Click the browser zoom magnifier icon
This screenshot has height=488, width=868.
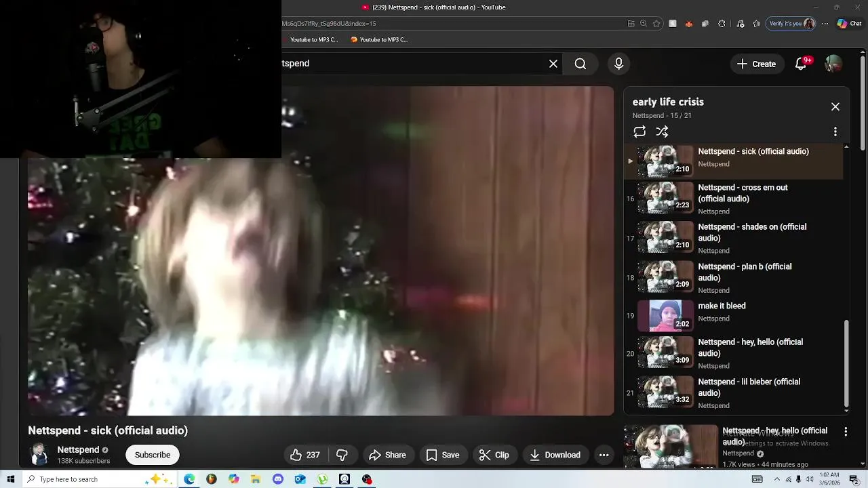tap(644, 23)
